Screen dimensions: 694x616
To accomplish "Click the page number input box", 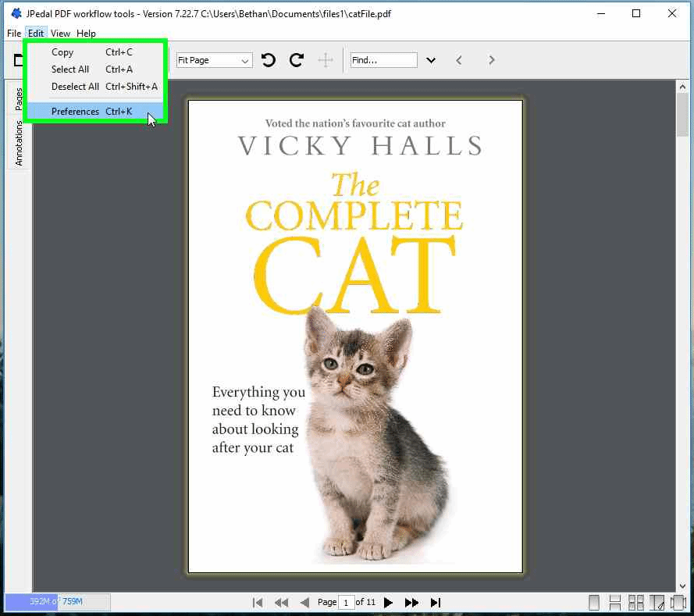I will [346, 602].
